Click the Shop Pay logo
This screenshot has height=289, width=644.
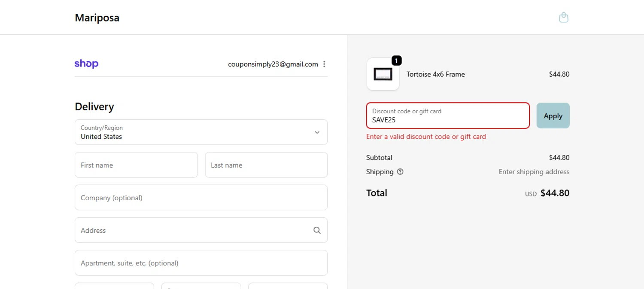(x=86, y=64)
